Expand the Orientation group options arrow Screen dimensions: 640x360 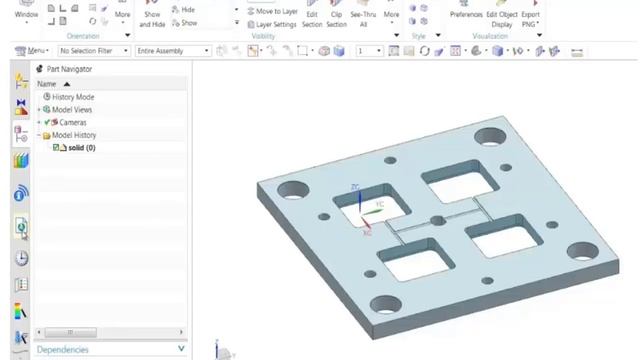[x=127, y=36]
